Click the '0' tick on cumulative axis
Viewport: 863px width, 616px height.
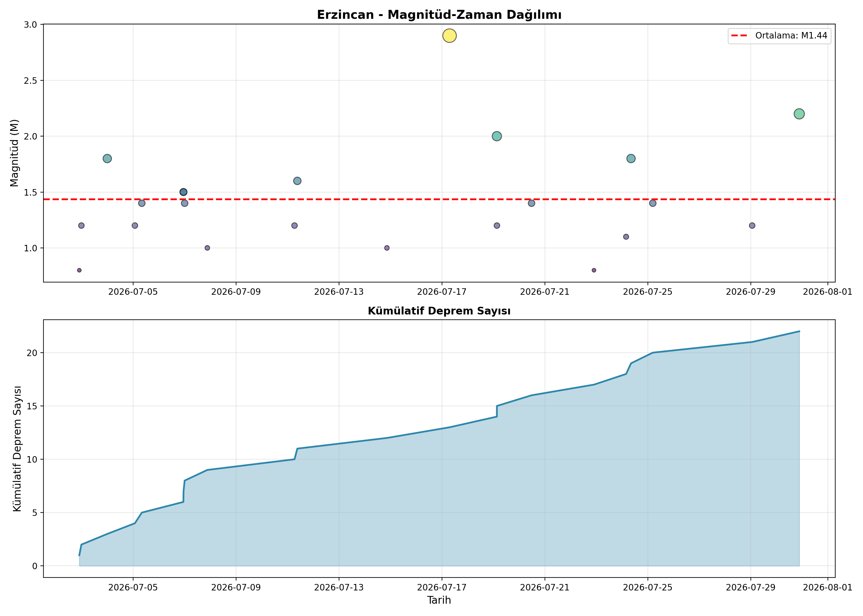35,566
